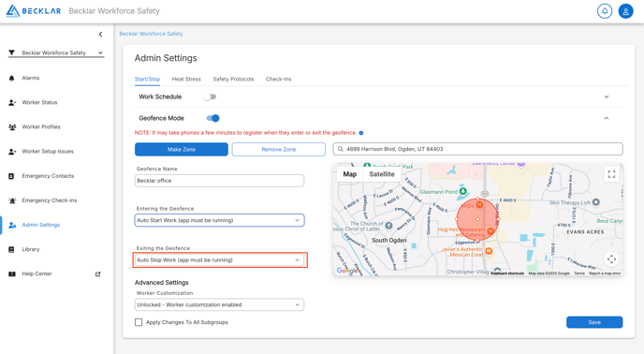
Task: Open the user account avatar icon
Action: 625,11
